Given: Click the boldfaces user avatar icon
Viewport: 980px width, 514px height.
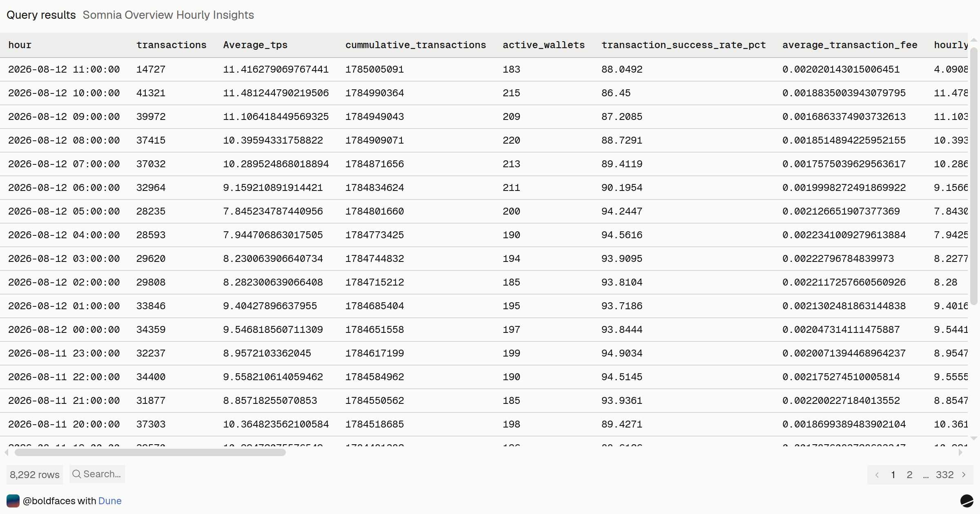Looking at the screenshot, I should pos(13,501).
